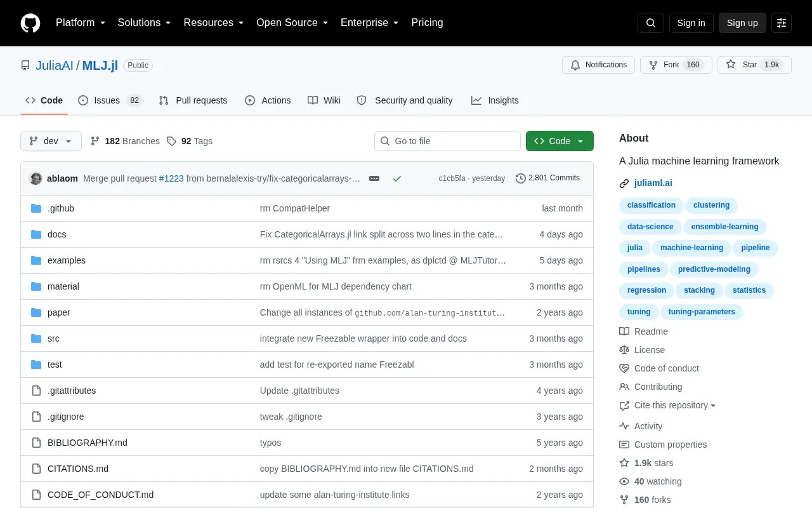Expand Cite this repository dropdown

tap(675, 405)
